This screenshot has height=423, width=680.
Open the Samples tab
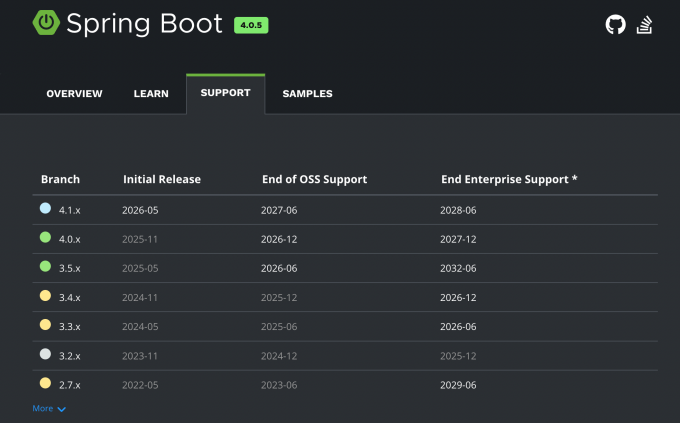click(x=307, y=94)
